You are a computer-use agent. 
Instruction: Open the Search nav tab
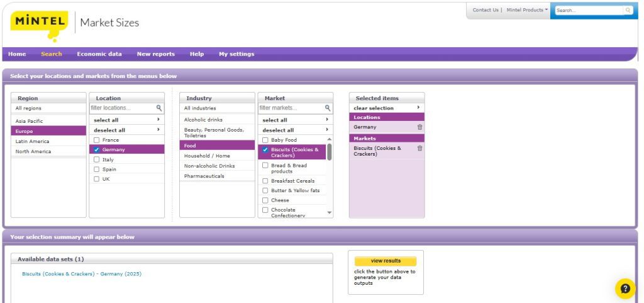point(52,54)
